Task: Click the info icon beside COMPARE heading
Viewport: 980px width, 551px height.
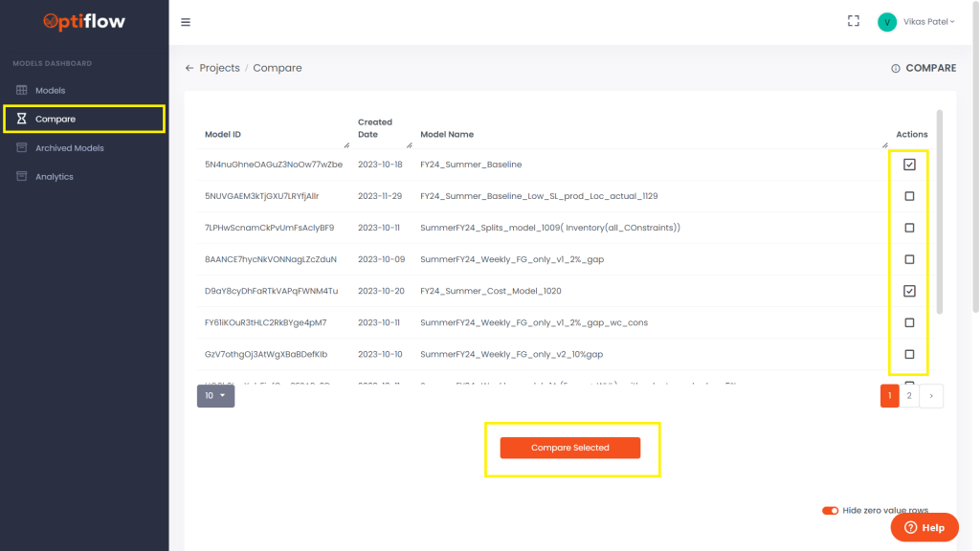Action: (x=896, y=69)
